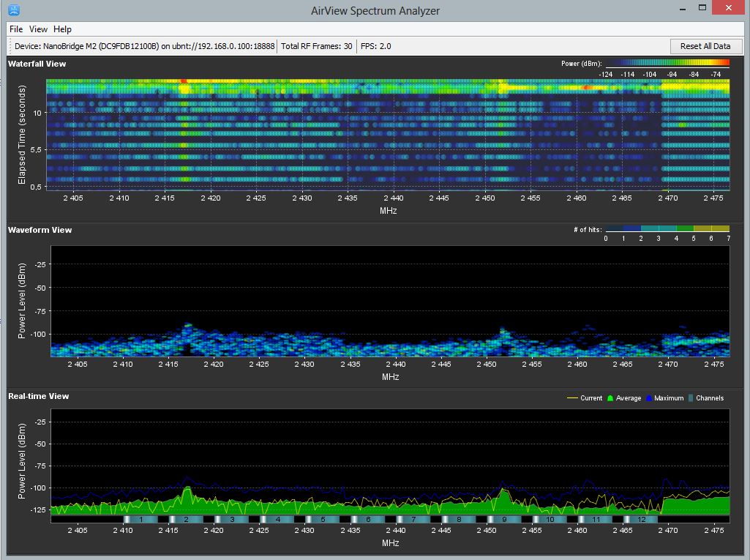Click the blue Maximum legend icon
The width and height of the screenshot is (750, 560).
point(648,398)
